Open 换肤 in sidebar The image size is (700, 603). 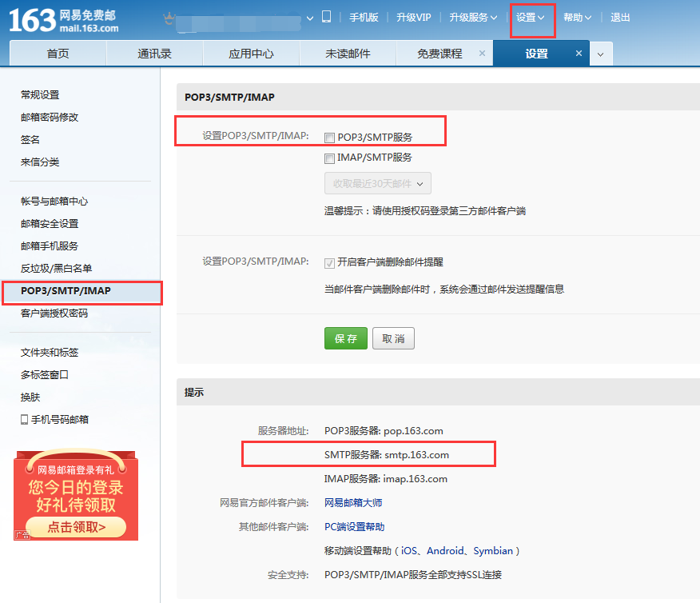coord(30,397)
